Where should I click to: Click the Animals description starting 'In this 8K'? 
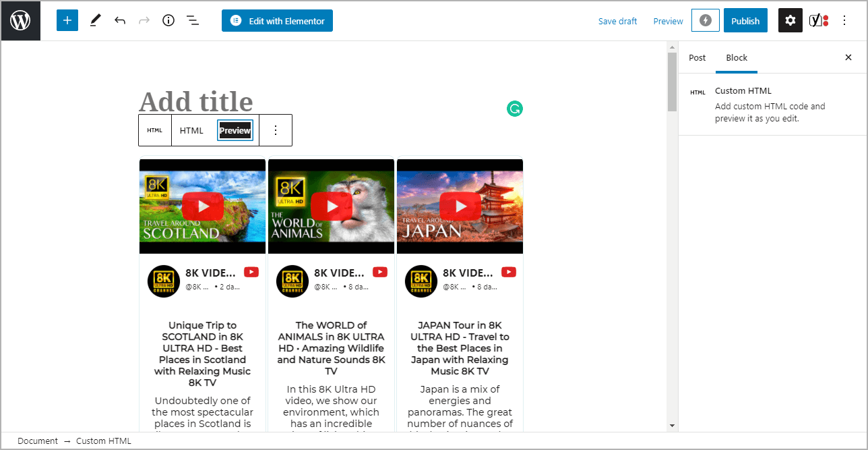[331, 406]
